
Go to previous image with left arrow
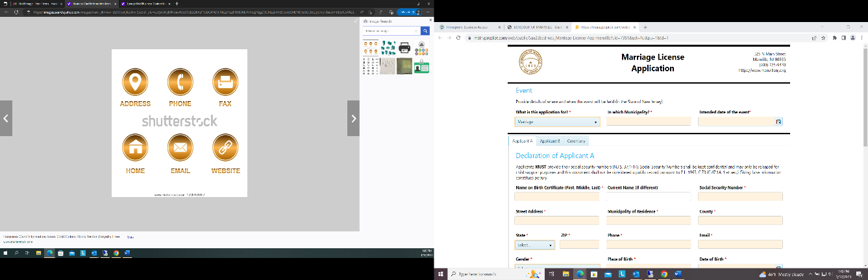click(x=6, y=118)
